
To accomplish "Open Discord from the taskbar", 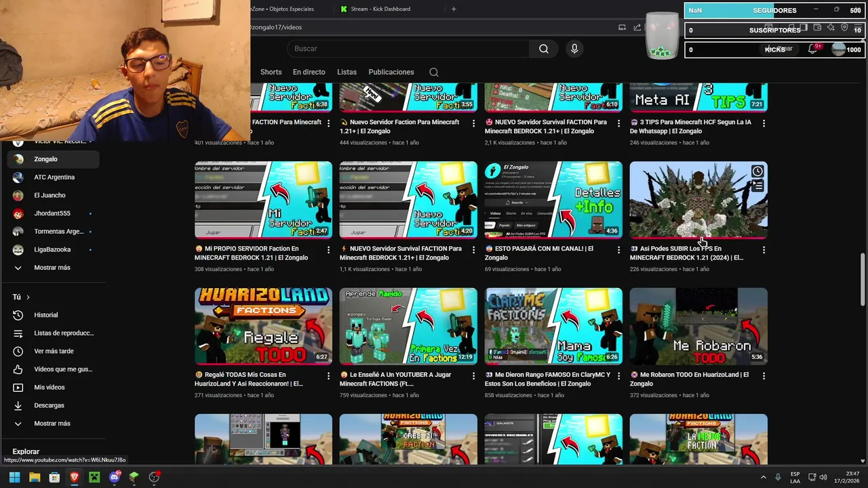I will click(115, 477).
